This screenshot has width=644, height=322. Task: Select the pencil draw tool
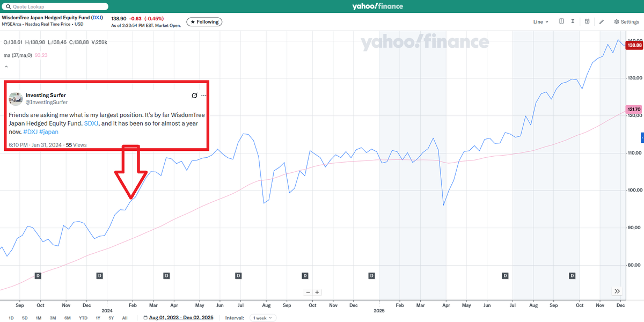point(602,22)
